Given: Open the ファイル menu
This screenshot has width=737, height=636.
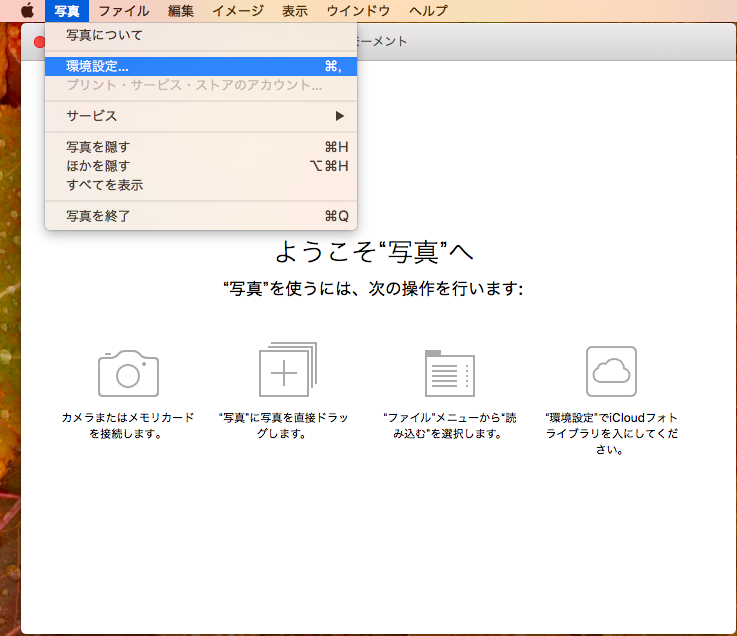Looking at the screenshot, I should pos(124,11).
